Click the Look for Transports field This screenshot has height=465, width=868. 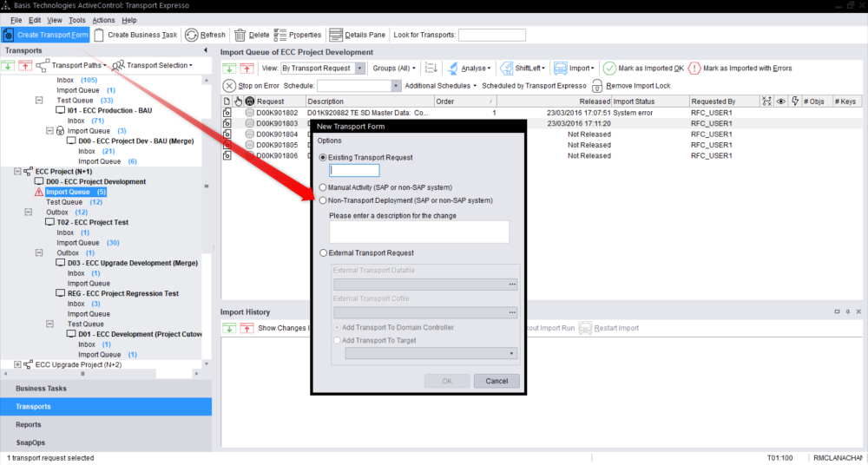click(x=491, y=35)
